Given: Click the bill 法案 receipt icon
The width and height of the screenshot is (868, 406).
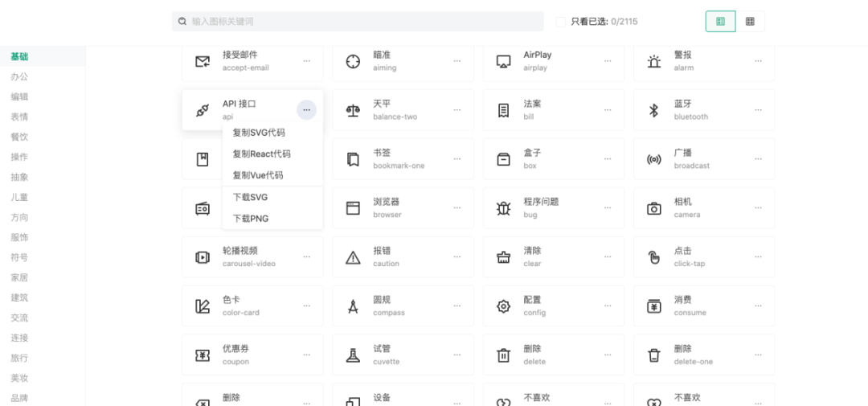Looking at the screenshot, I should (504, 110).
